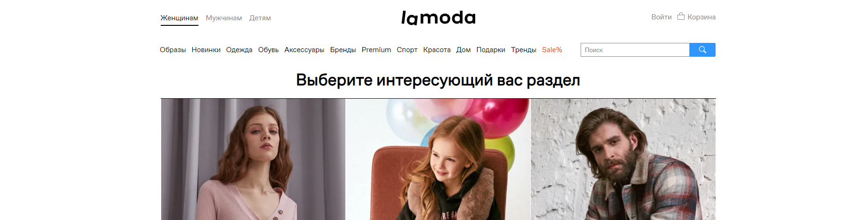The width and height of the screenshot is (868, 220).
Task: Browse the Бренды section
Action: point(343,50)
